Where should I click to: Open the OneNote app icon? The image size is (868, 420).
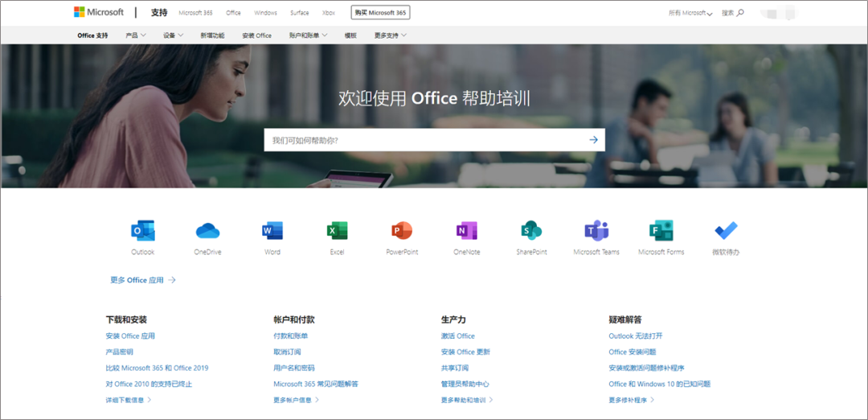point(467,230)
